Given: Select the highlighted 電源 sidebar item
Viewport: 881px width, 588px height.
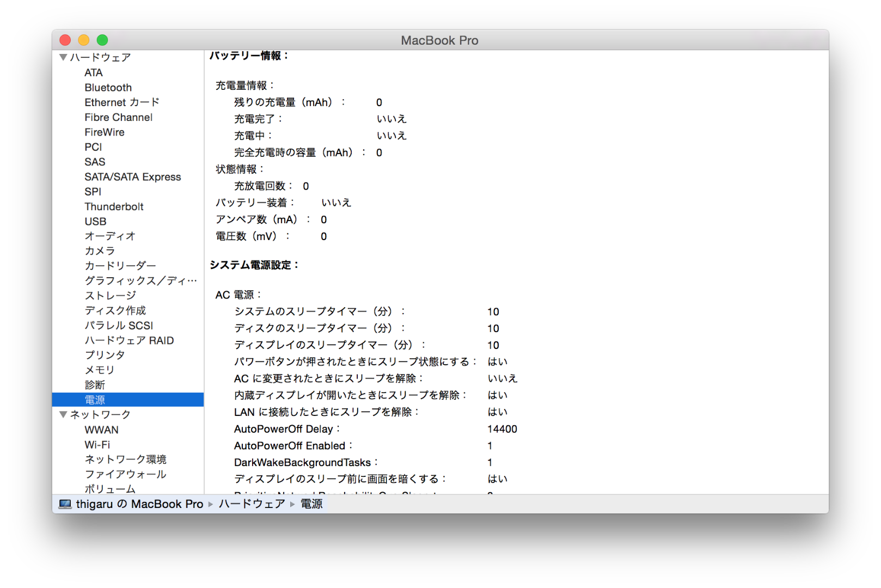Looking at the screenshot, I should 128,400.
